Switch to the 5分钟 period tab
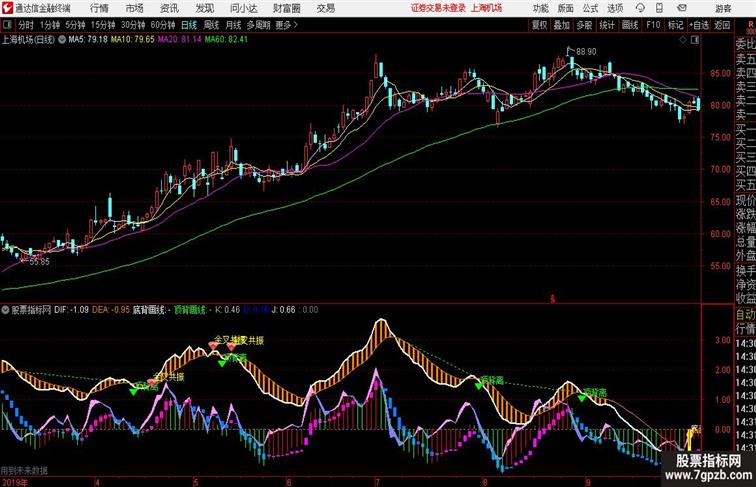Viewport: 756px width, 487px height. point(75,25)
